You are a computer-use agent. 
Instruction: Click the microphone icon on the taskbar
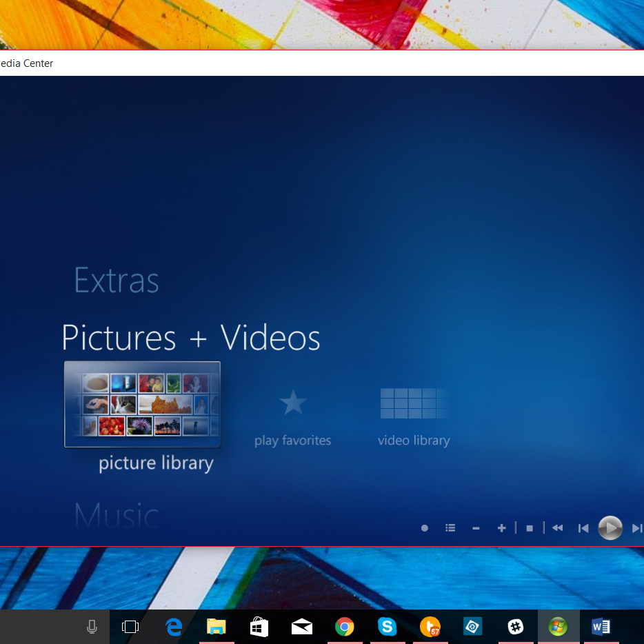coord(92,627)
